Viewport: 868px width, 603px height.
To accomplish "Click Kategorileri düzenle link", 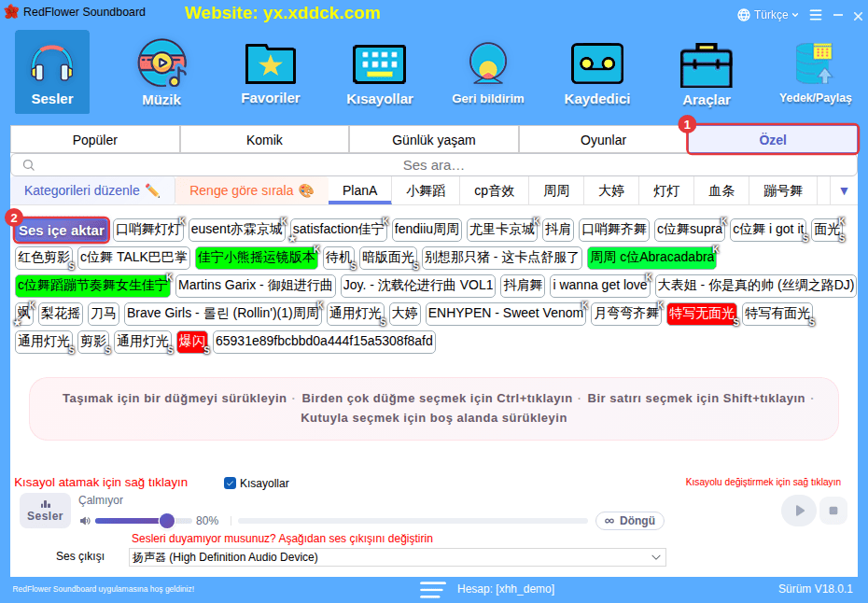I will coord(91,190).
